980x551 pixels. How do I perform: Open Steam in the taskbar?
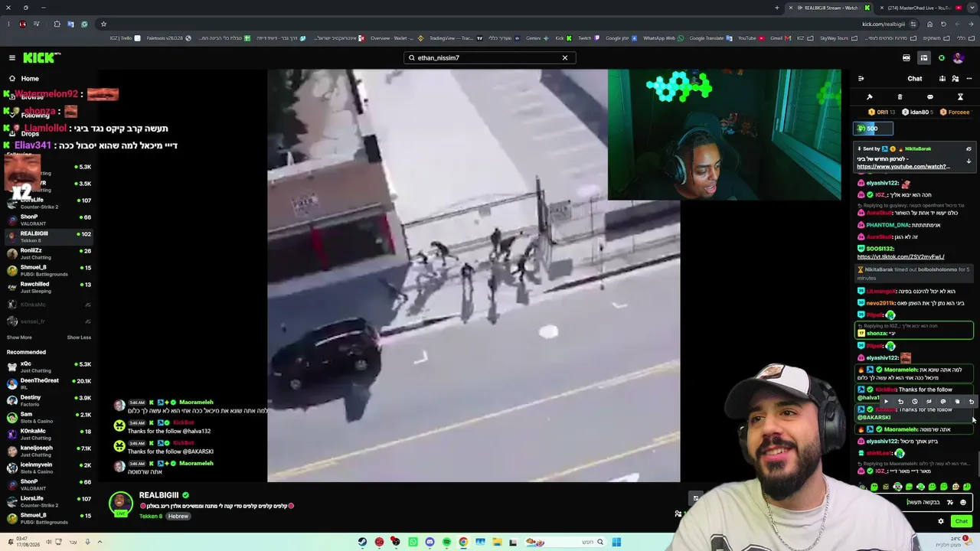pos(362,542)
